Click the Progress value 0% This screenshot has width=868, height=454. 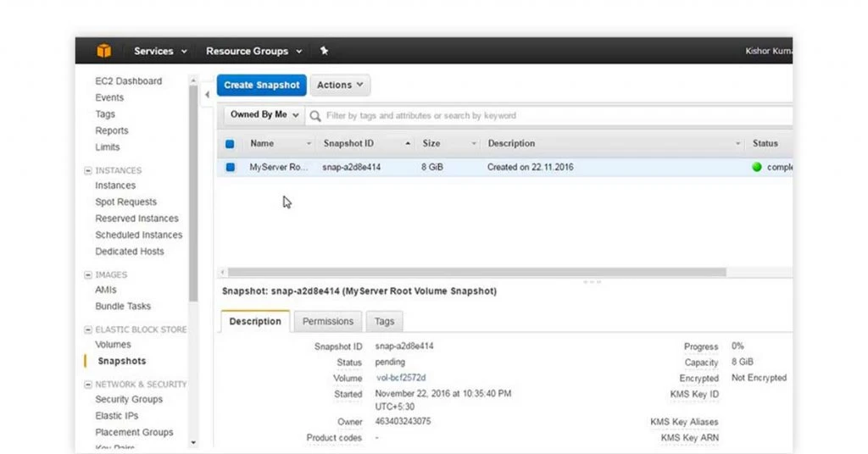click(737, 346)
